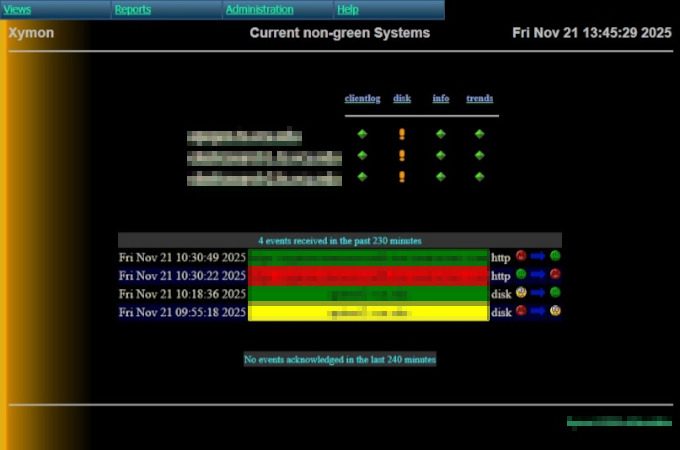This screenshot has height=450, width=680.
Task: Click red old-status icon of 09:55:18 disk event
Action: pyautogui.click(x=521, y=310)
